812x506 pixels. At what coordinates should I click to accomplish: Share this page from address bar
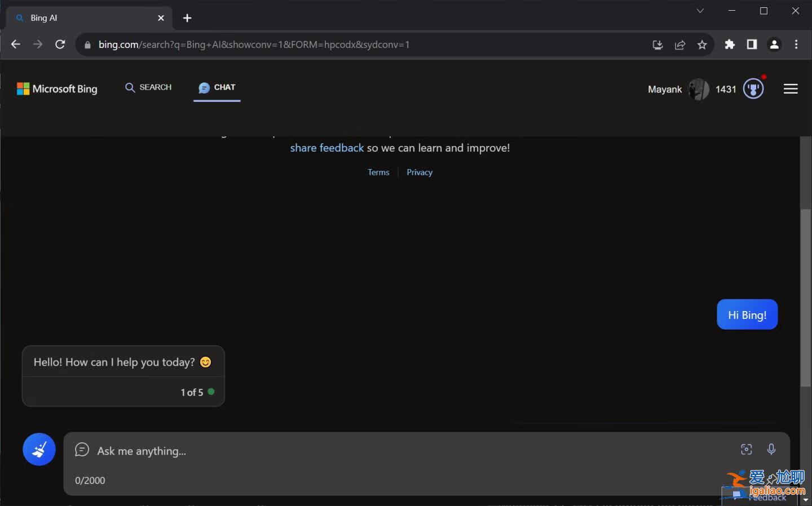[x=680, y=45]
